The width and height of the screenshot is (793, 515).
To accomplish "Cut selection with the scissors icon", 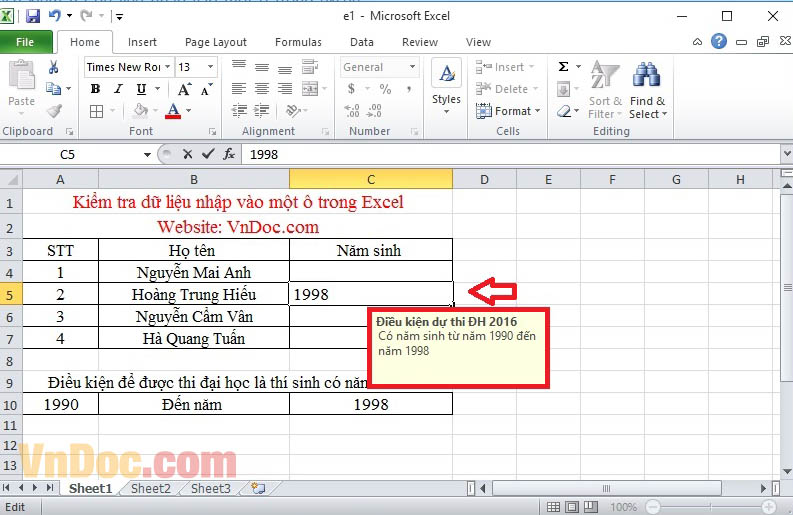I will pos(53,67).
